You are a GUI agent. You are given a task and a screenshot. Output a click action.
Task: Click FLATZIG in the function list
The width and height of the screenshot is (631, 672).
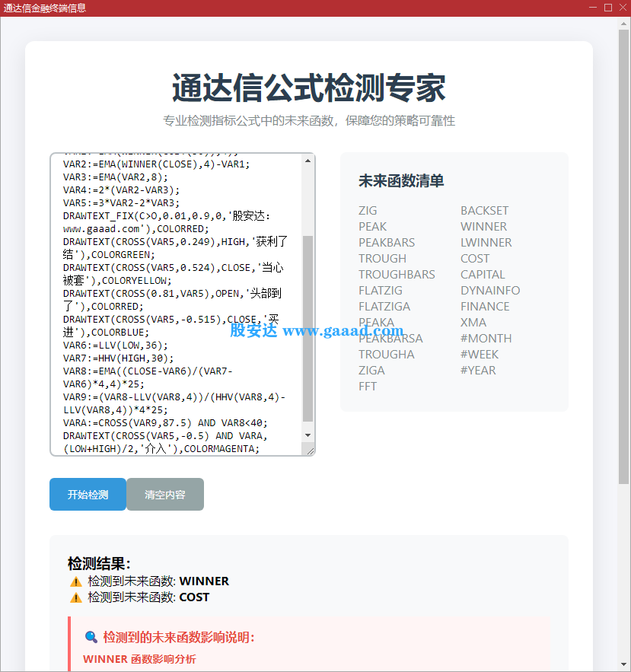381,291
